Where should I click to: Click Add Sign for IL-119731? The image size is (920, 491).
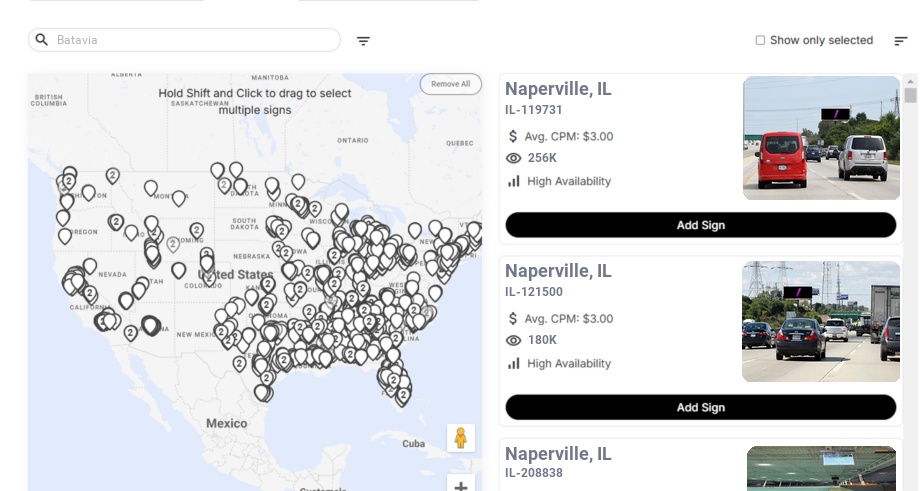(x=700, y=225)
